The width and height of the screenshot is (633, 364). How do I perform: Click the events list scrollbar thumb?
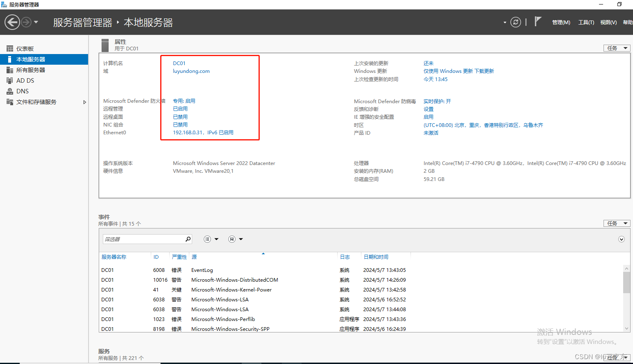click(626, 283)
